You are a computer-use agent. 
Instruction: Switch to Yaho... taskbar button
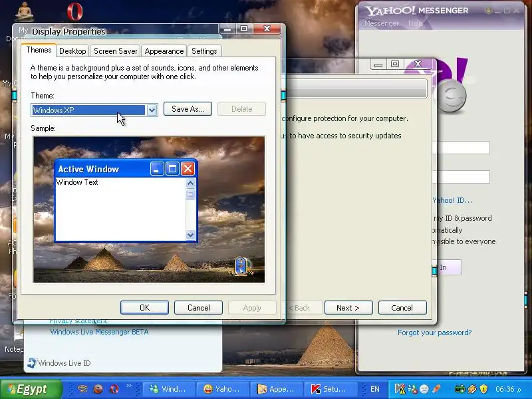[x=223, y=389]
